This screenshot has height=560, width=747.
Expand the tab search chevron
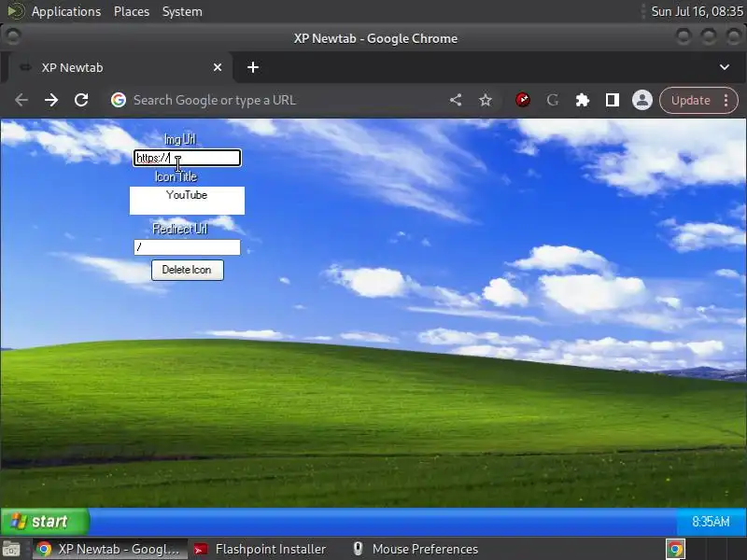pos(725,67)
